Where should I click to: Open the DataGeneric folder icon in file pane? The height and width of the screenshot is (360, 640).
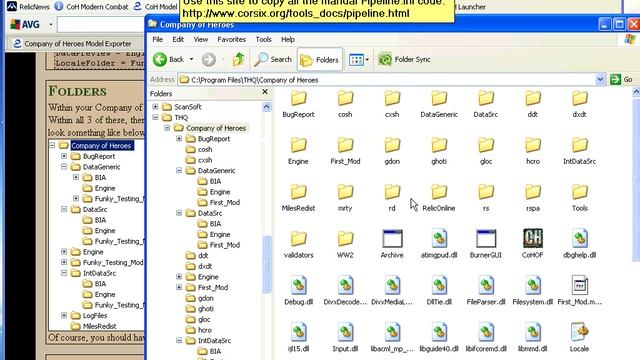[x=439, y=98]
